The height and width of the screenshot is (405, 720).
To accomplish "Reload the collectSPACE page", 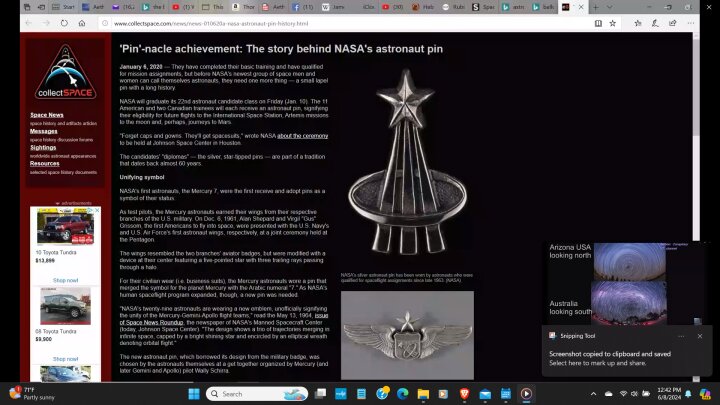I will point(64,23).
